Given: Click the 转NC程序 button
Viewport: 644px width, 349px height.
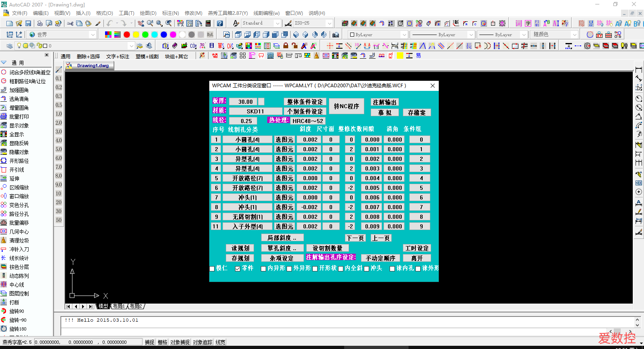Looking at the screenshot, I should pos(347,106).
